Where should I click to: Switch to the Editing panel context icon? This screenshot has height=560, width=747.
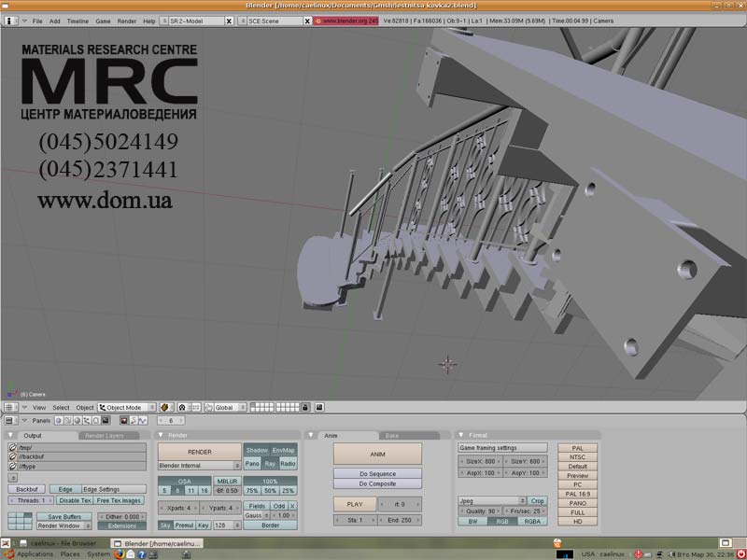pos(96,421)
